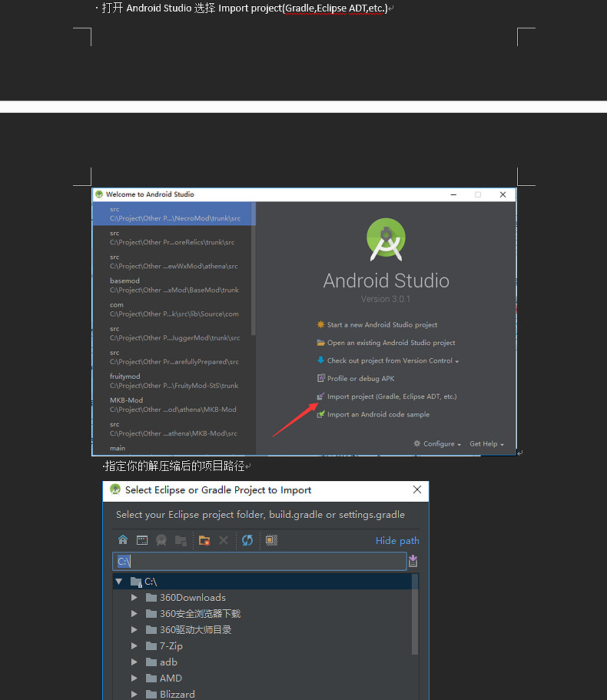
Task: Choose Start a new Android Studio project
Action: [382, 325]
